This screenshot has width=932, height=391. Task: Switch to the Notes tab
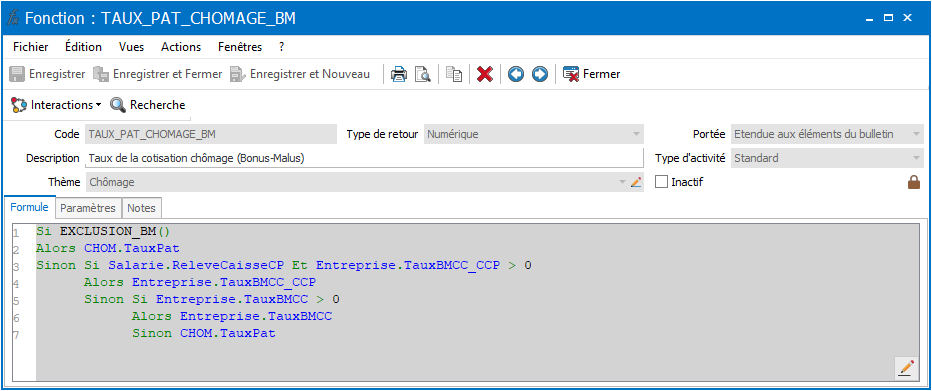click(141, 208)
